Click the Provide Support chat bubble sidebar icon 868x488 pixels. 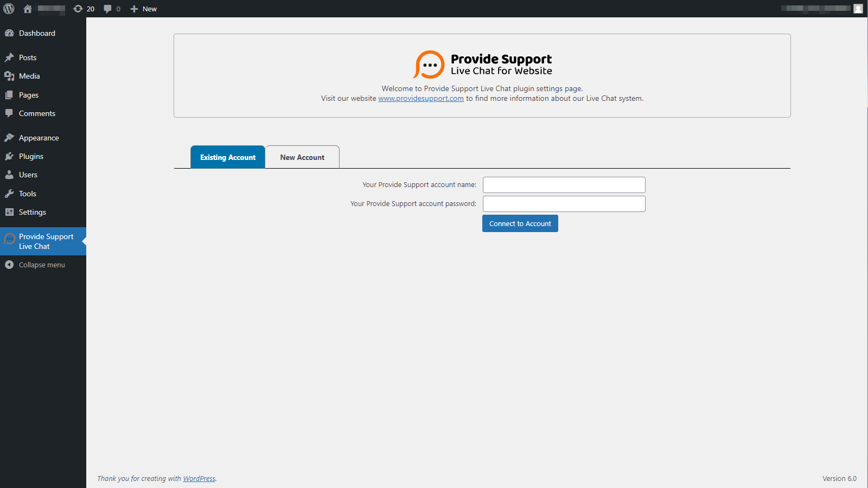pos(9,239)
